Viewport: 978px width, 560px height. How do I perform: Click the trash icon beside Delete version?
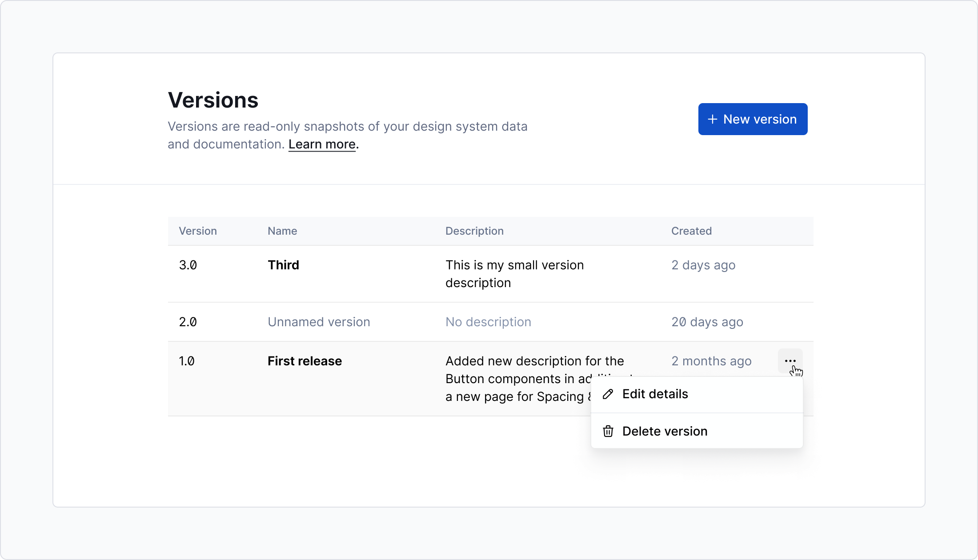[608, 431]
